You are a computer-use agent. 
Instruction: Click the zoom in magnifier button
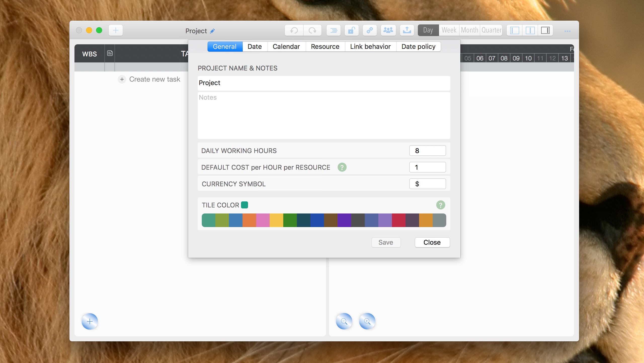[x=367, y=321]
